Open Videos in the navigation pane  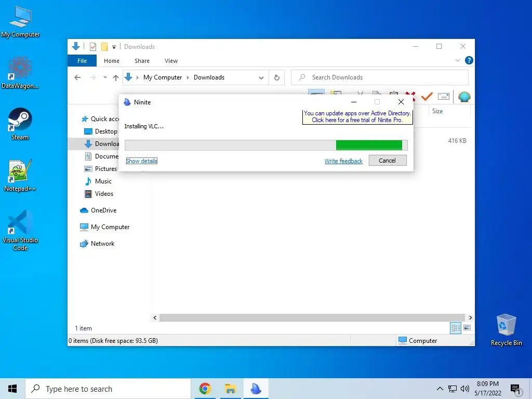coord(99,194)
